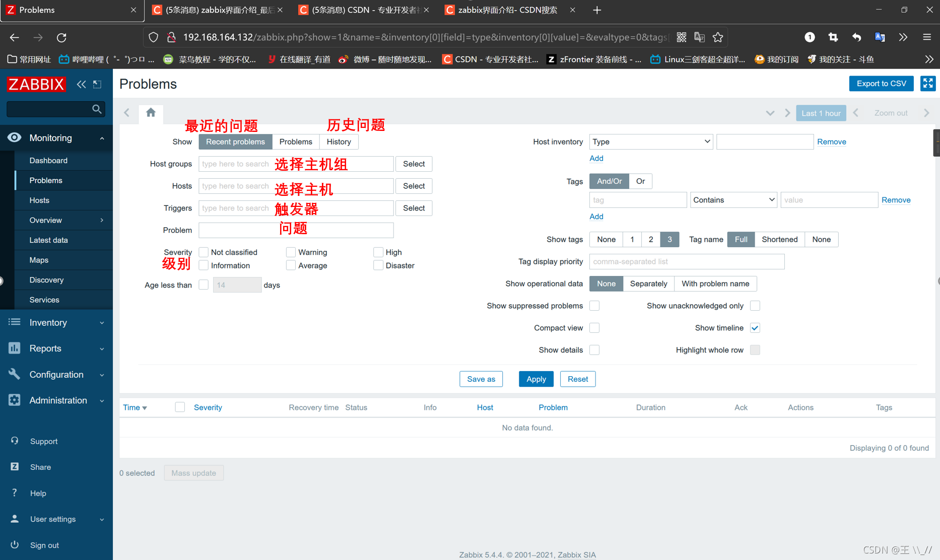Uncheck the Show timeline checkbox

755,328
